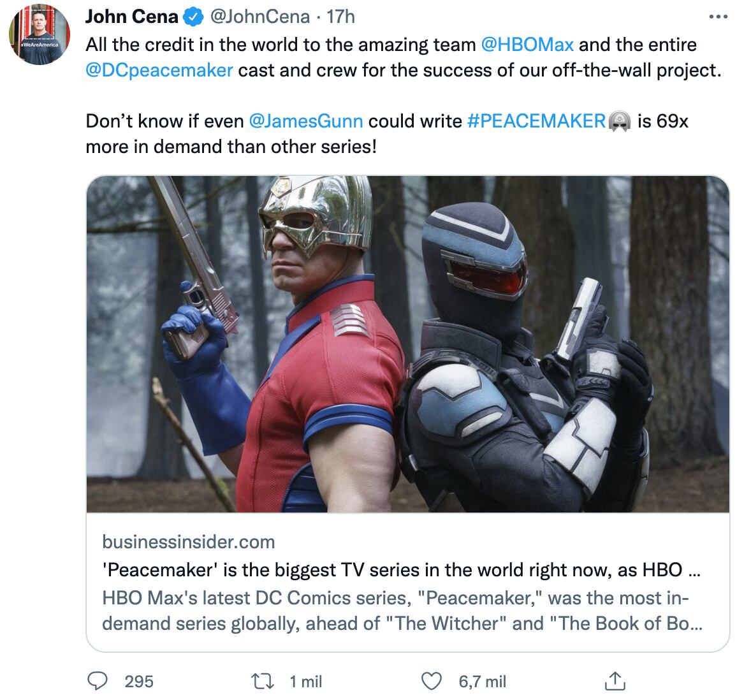Open the 'Peacemaker' biggest TV series headline
This screenshot has width=751, height=700.
[x=401, y=569]
